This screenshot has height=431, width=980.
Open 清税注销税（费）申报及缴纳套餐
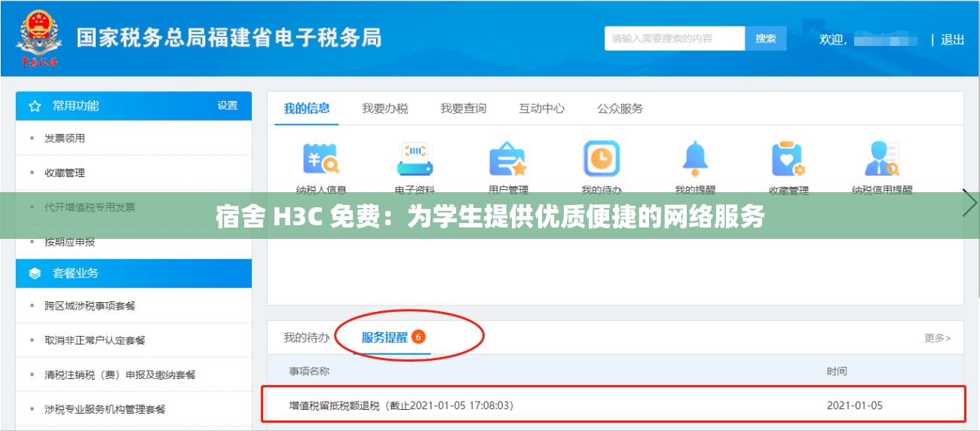(x=120, y=375)
